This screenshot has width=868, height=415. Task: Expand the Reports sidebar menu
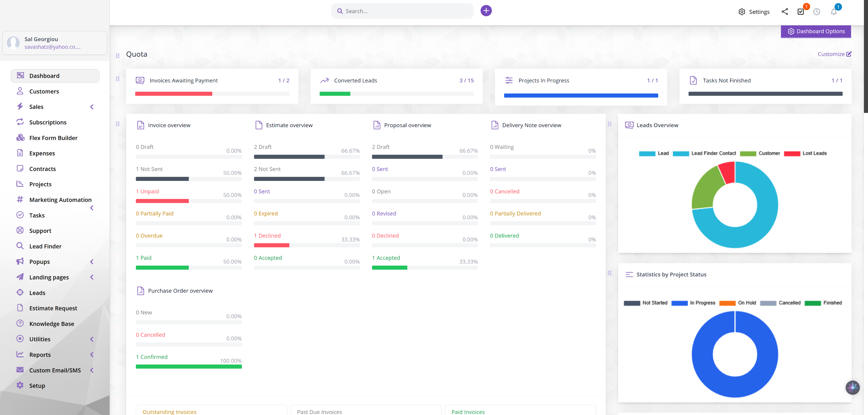(92, 355)
